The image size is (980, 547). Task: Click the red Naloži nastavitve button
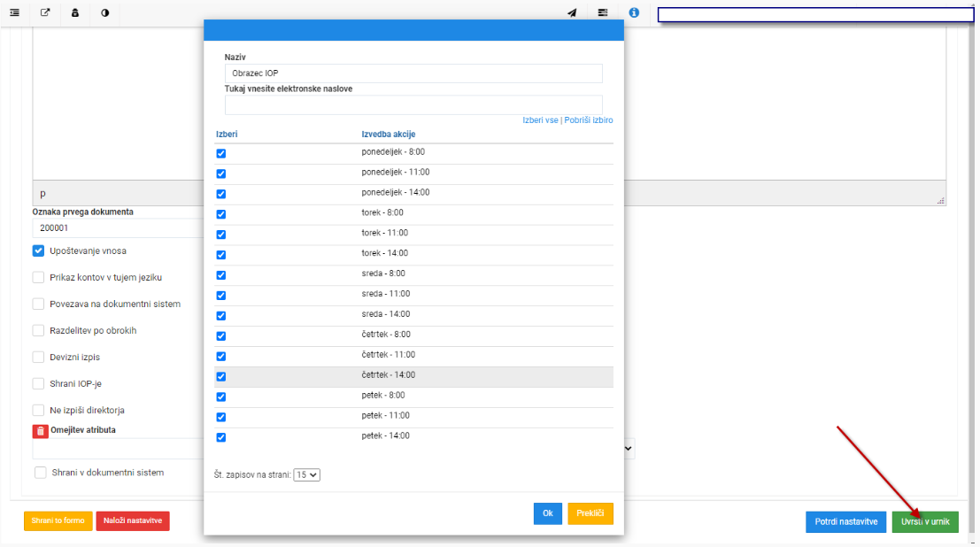133,520
